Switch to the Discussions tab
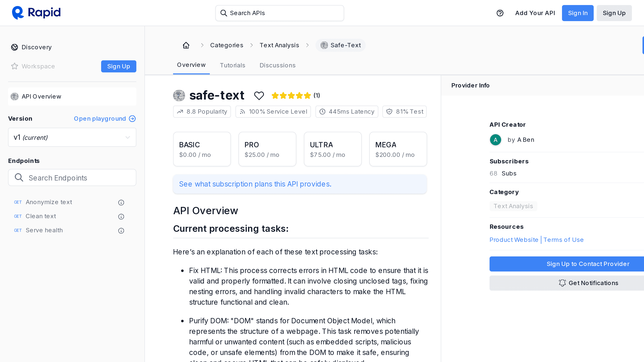The height and width of the screenshot is (362, 644). click(277, 65)
